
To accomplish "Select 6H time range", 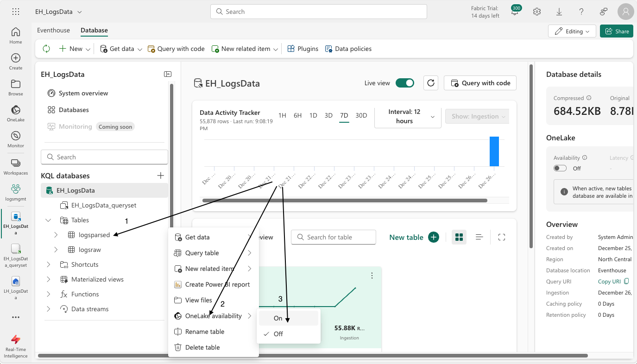I will [298, 115].
